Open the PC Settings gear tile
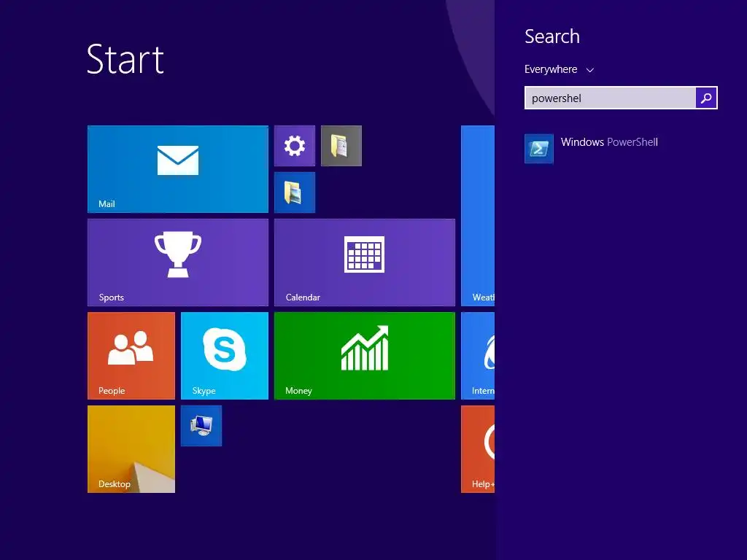This screenshot has height=560, width=747. 295,146
